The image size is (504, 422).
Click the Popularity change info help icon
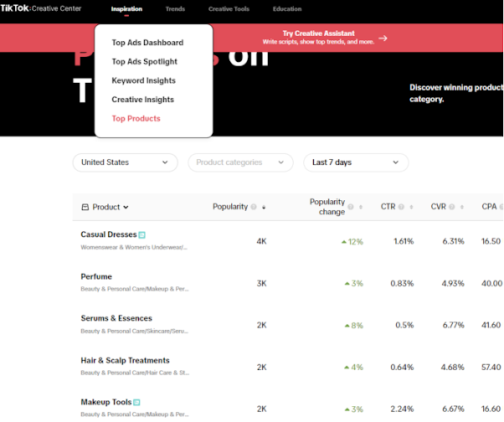click(351, 207)
